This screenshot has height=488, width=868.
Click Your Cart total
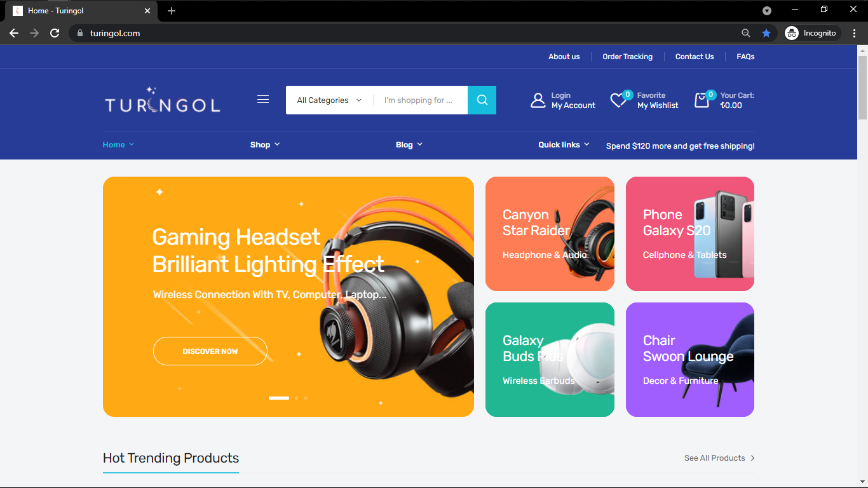tap(737, 100)
